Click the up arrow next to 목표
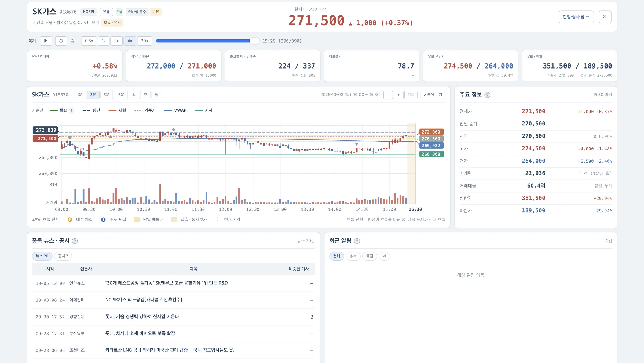 (x=71, y=110)
